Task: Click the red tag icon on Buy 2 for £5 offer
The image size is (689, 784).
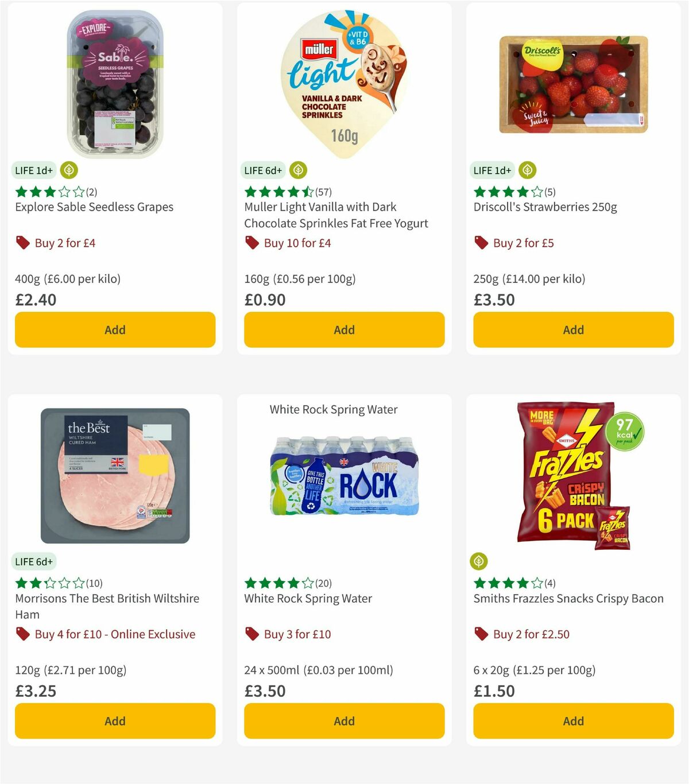Action: 481,243
